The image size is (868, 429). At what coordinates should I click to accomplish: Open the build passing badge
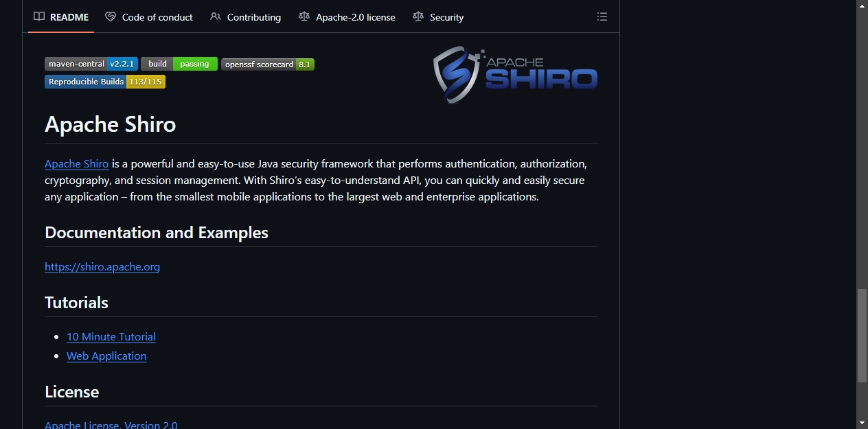click(179, 64)
